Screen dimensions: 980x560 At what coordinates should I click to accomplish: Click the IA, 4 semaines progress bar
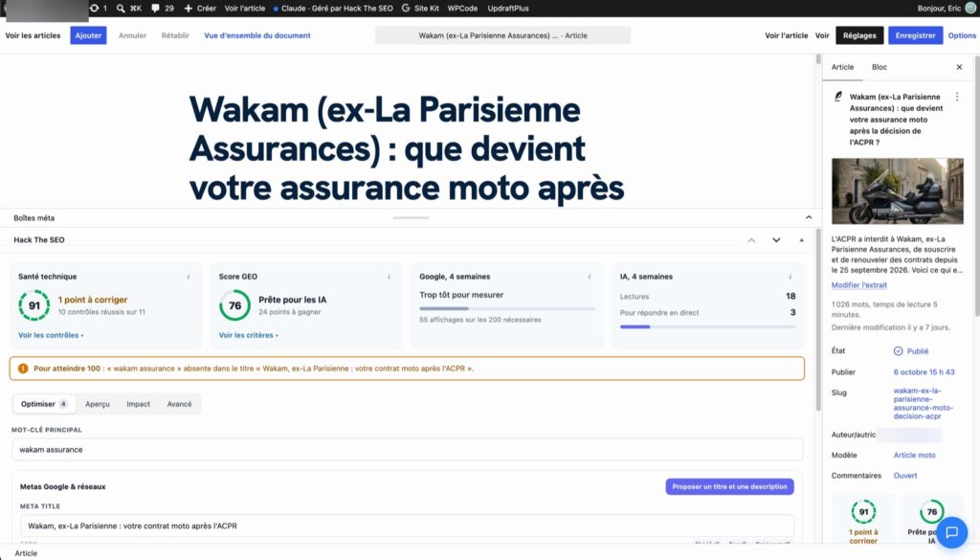click(707, 326)
